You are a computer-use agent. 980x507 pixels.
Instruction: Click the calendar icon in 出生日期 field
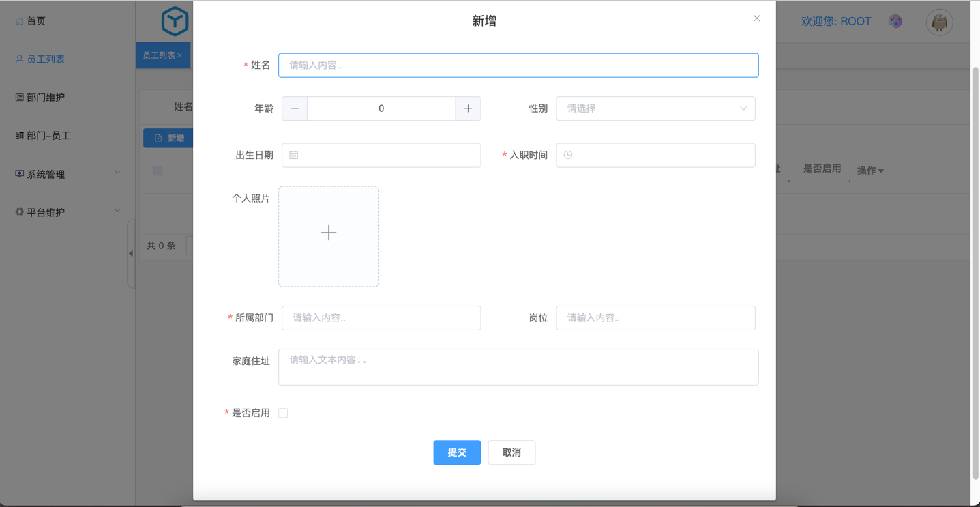tap(294, 155)
